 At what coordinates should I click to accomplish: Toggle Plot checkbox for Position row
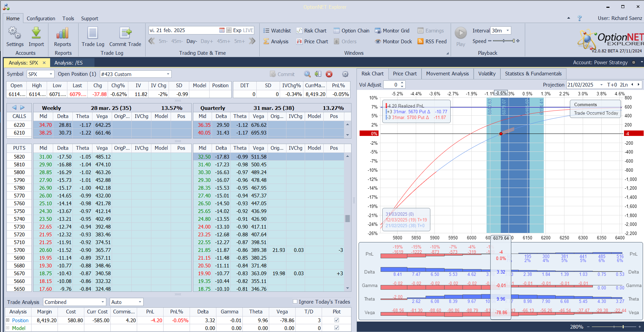337,320
